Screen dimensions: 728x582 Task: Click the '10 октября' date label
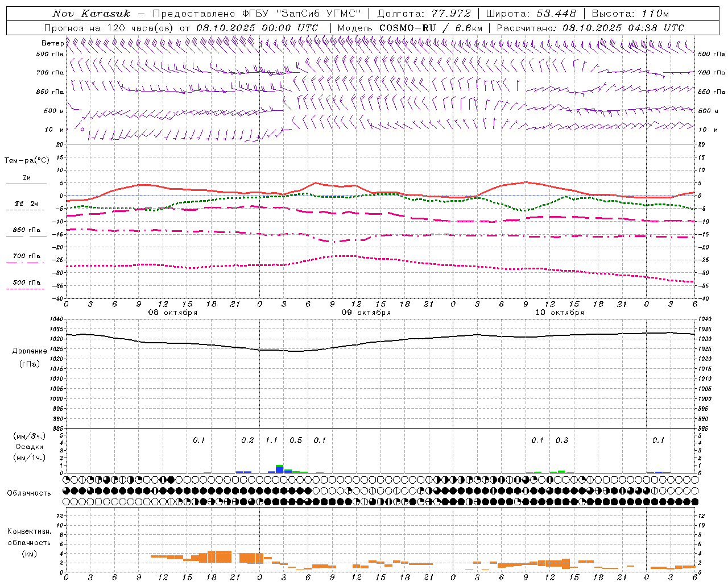[560, 313]
